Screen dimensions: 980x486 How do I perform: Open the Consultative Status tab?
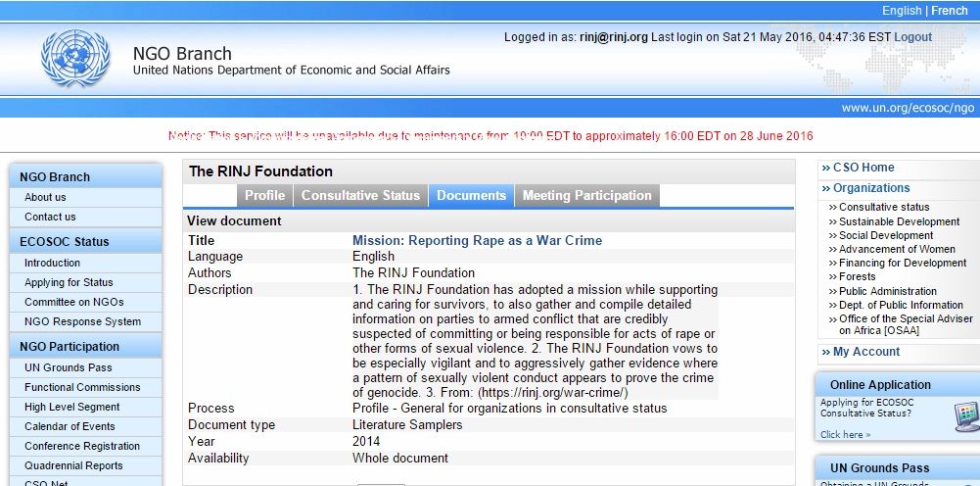pyautogui.click(x=360, y=195)
